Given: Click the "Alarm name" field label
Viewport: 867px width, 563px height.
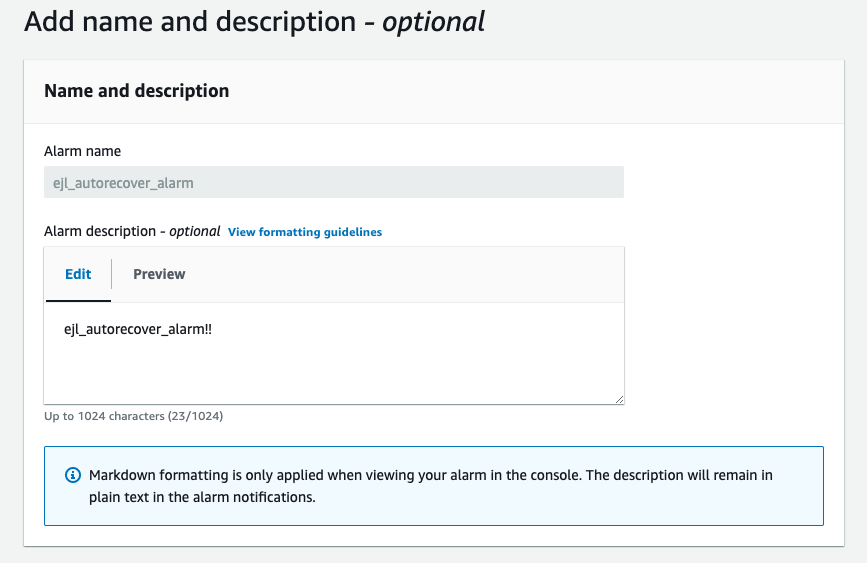Looking at the screenshot, I should (x=83, y=151).
